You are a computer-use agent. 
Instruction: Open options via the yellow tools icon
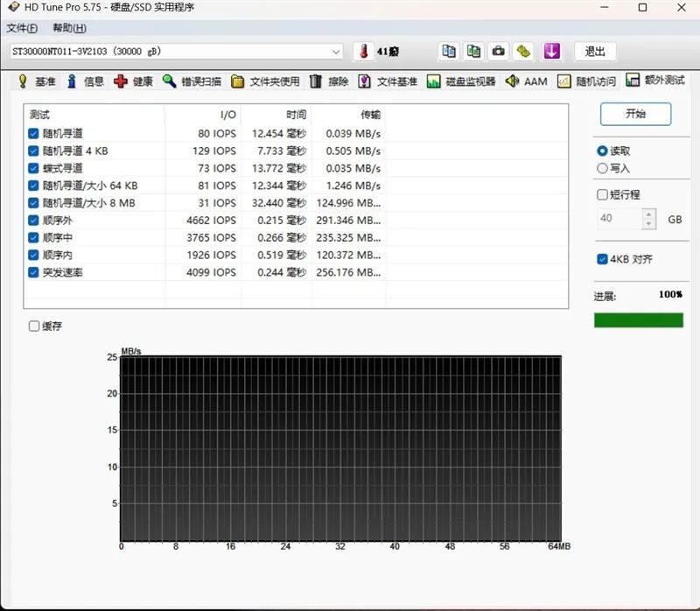point(523,52)
